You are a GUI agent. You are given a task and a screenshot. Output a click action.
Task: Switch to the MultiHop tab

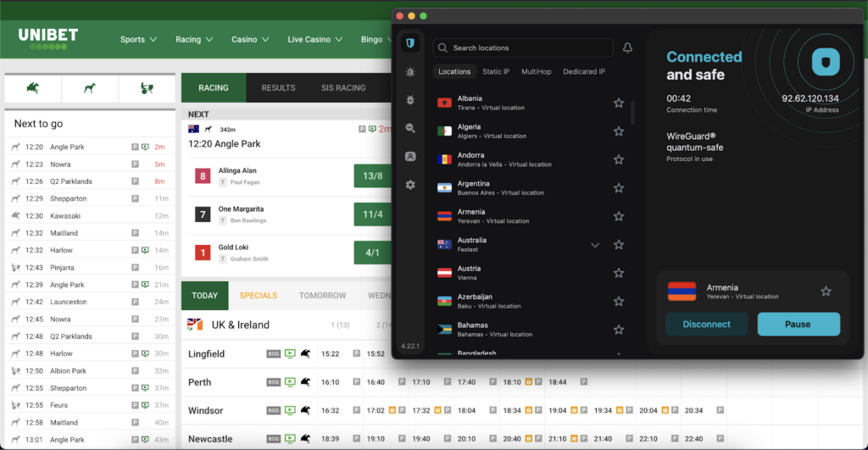click(x=536, y=71)
